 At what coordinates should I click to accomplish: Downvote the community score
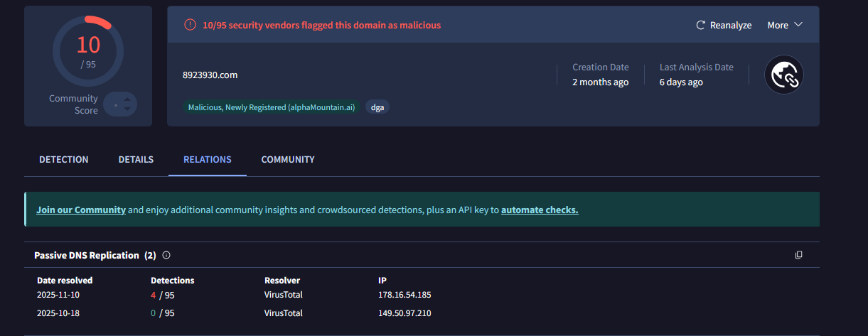pos(127,109)
